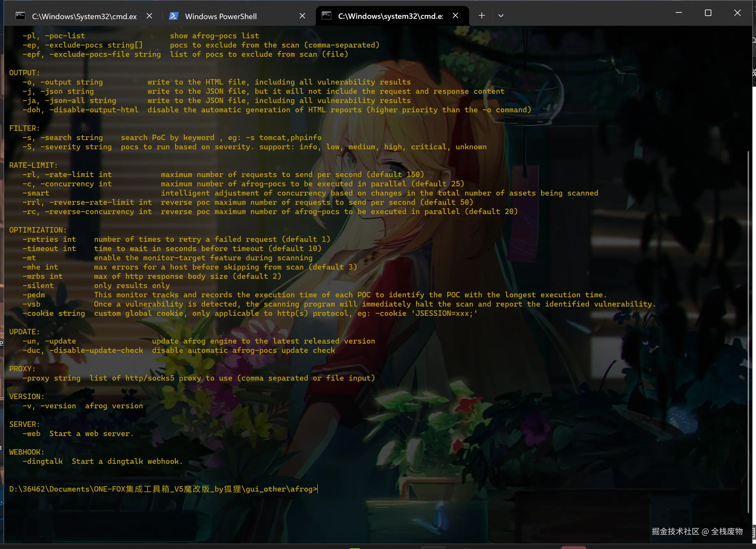The height and width of the screenshot is (549, 756).
Task: Click the WEBHOOK: heading in terminal output
Action: [26, 452]
